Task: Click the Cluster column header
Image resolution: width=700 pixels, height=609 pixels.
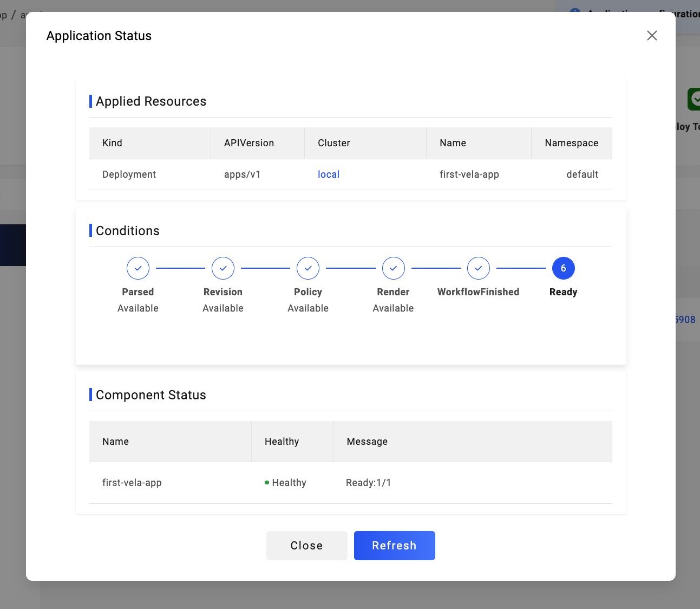Action: 334,143
